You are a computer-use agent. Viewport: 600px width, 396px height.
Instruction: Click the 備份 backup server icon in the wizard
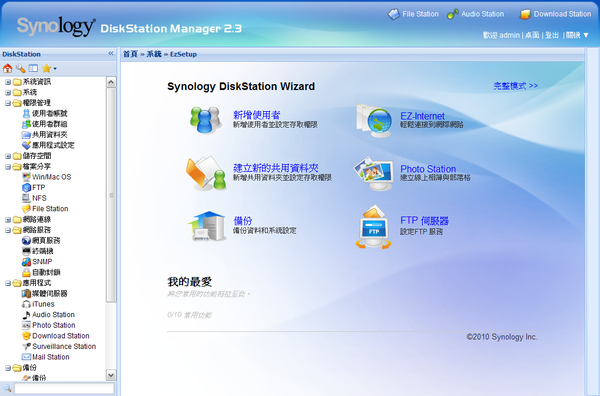click(207, 226)
